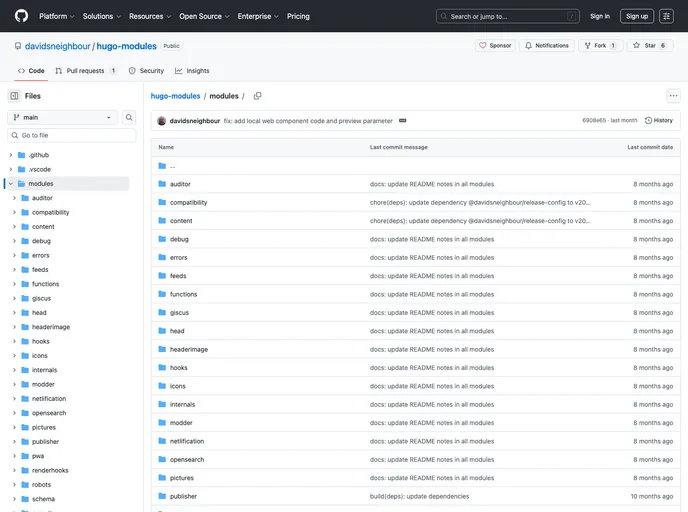688x512 pixels.
Task: Open the parent directory '..' row
Action: tap(416, 166)
